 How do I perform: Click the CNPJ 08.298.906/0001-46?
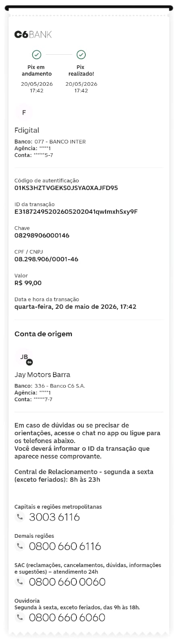tap(46, 259)
